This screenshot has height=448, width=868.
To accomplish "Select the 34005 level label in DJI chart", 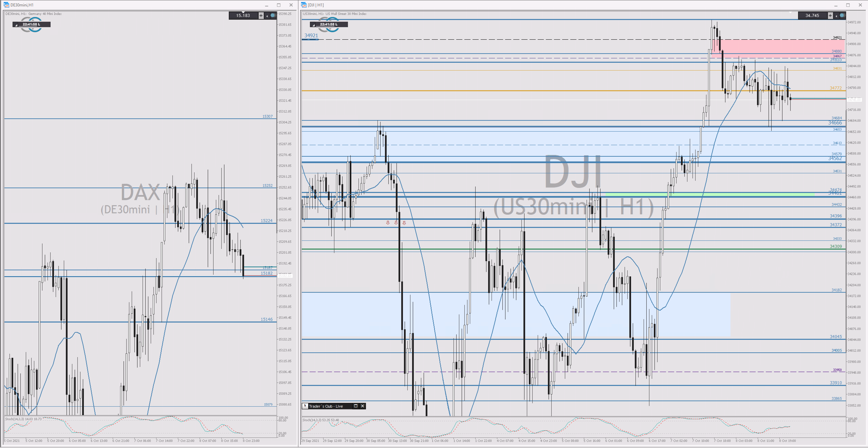I will [837, 350].
